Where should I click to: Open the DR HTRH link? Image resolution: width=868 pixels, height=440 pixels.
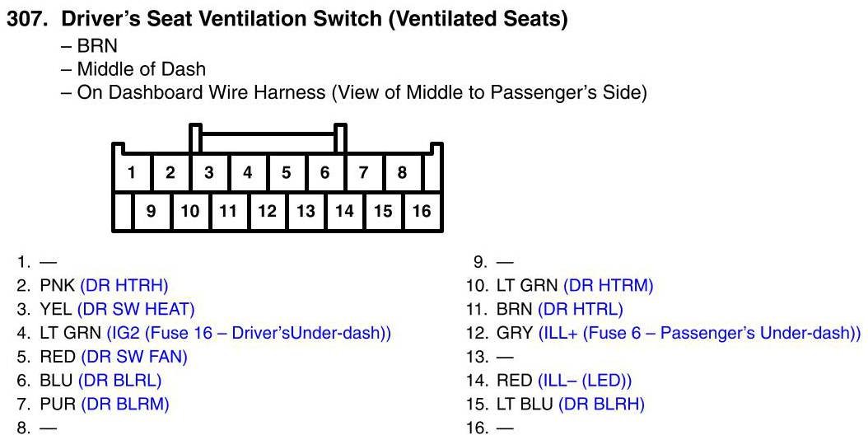(124, 286)
